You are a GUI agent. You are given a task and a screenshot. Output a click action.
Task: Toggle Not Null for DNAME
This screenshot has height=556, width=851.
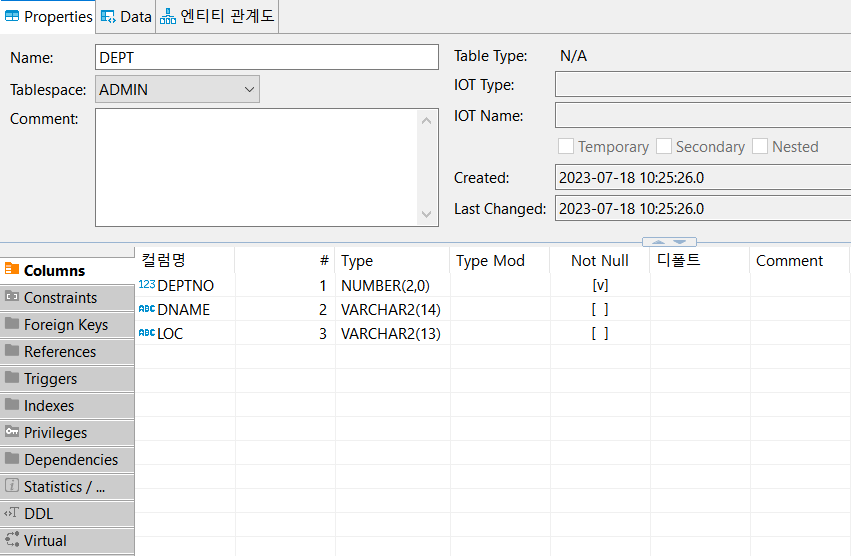[x=600, y=309]
